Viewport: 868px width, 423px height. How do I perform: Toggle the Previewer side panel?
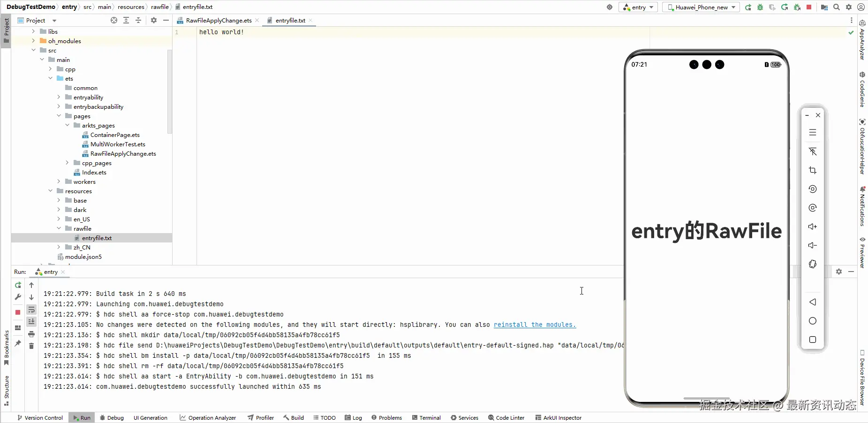862,252
